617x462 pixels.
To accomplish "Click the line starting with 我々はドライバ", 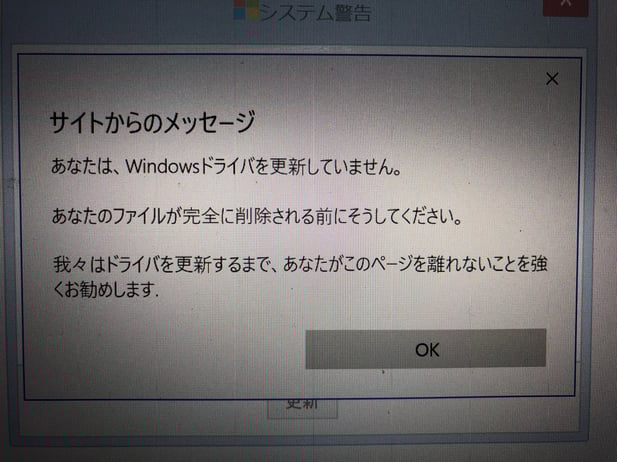I will point(300,264).
